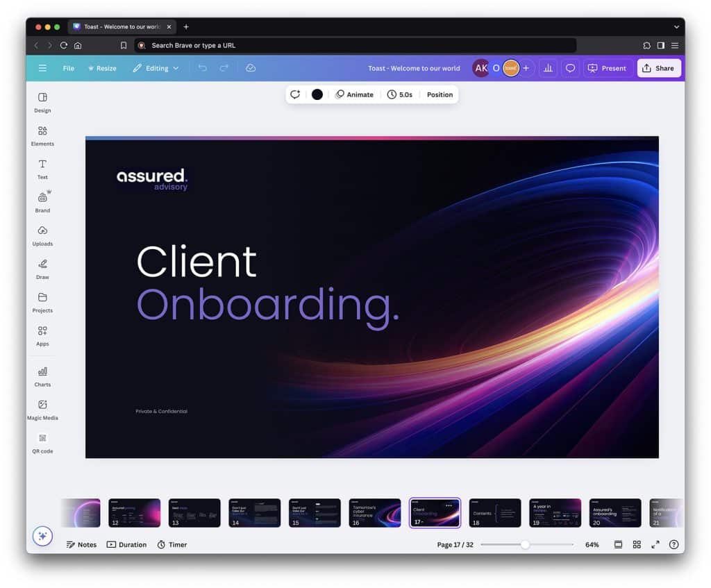Click the Share button
The image size is (711, 588).
click(658, 68)
